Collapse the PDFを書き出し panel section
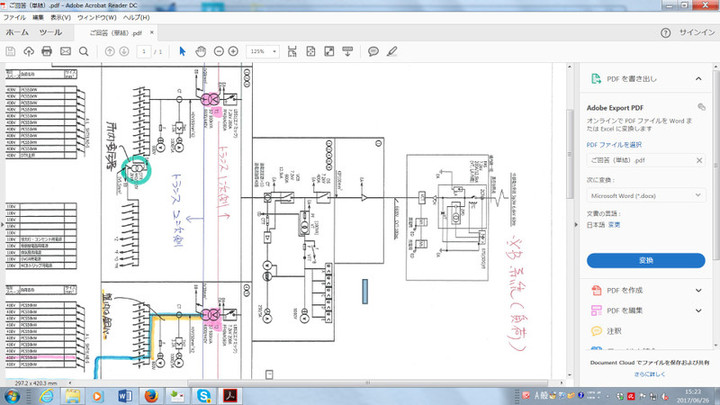 tap(699, 78)
